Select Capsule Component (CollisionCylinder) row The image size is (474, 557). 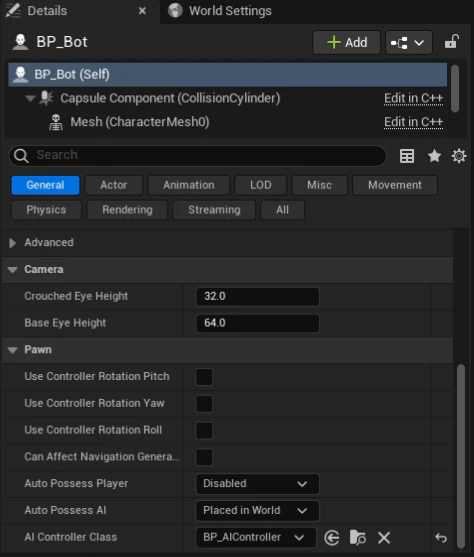(227, 98)
